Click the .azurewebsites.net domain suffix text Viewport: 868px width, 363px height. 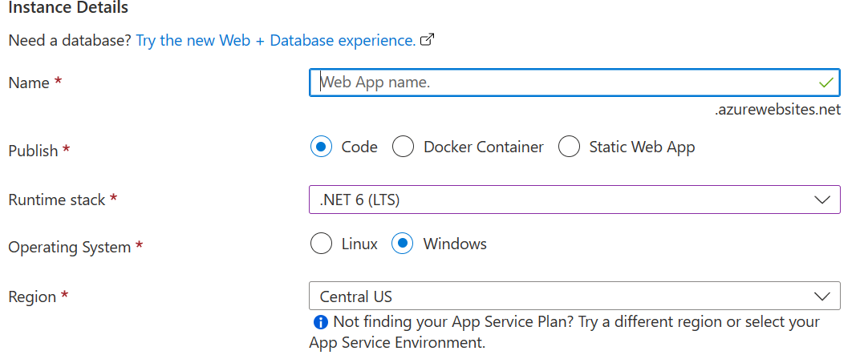click(777, 110)
